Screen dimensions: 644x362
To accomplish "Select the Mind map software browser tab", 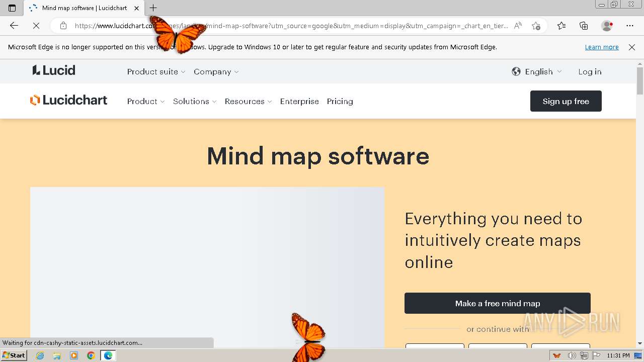I will point(84,8).
